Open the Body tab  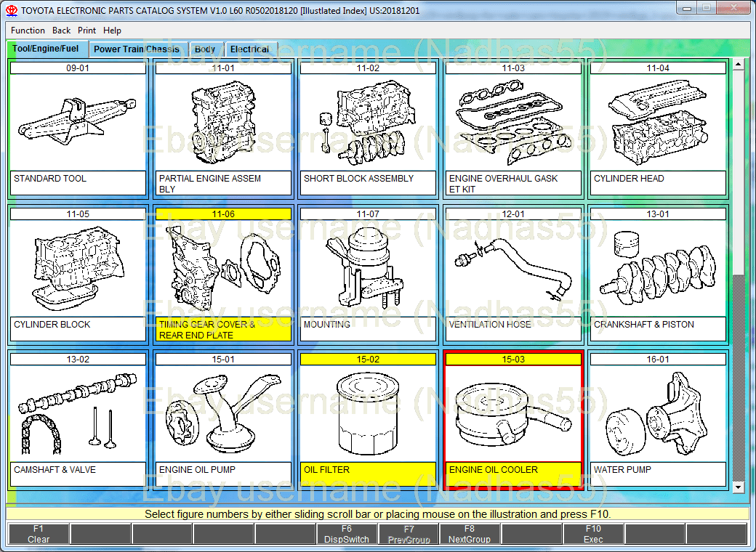[x=205, y=49]
